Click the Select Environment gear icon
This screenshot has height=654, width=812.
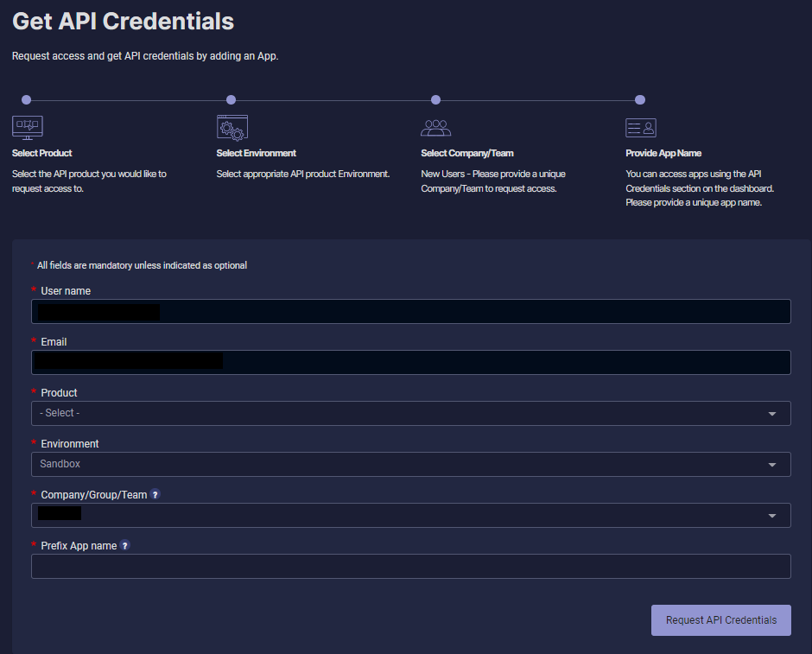tap(232, 126)
